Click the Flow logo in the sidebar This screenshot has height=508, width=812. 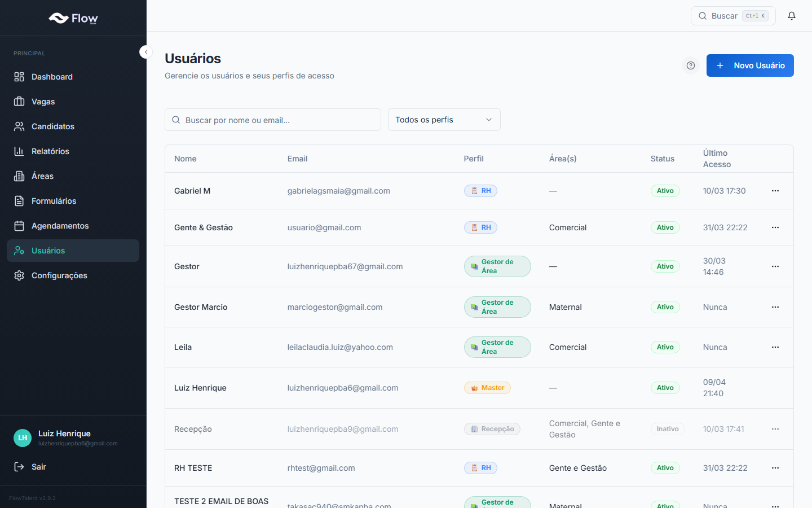[73, 19]
